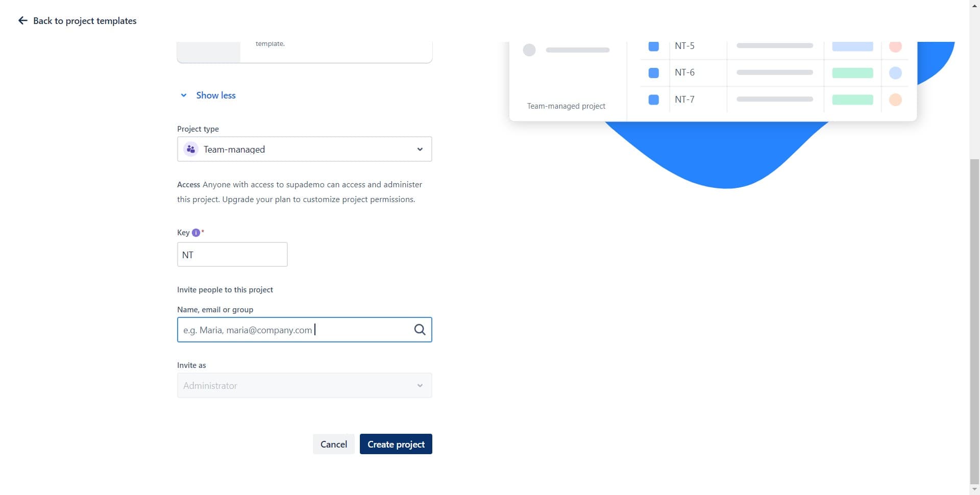
Task: Click the back arrow icon at top
Action: pyautogui.click(x=22, y=20)
